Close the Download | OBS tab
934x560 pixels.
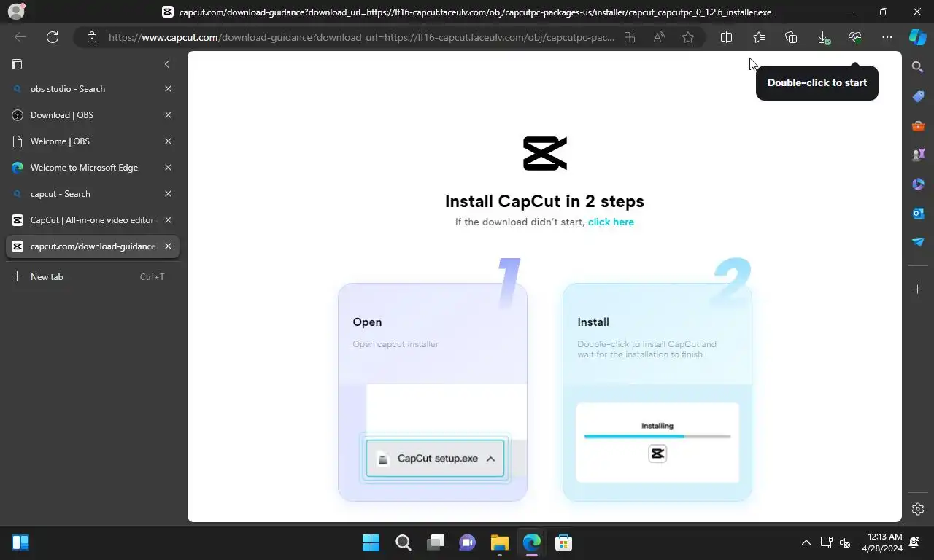[168, 115]
